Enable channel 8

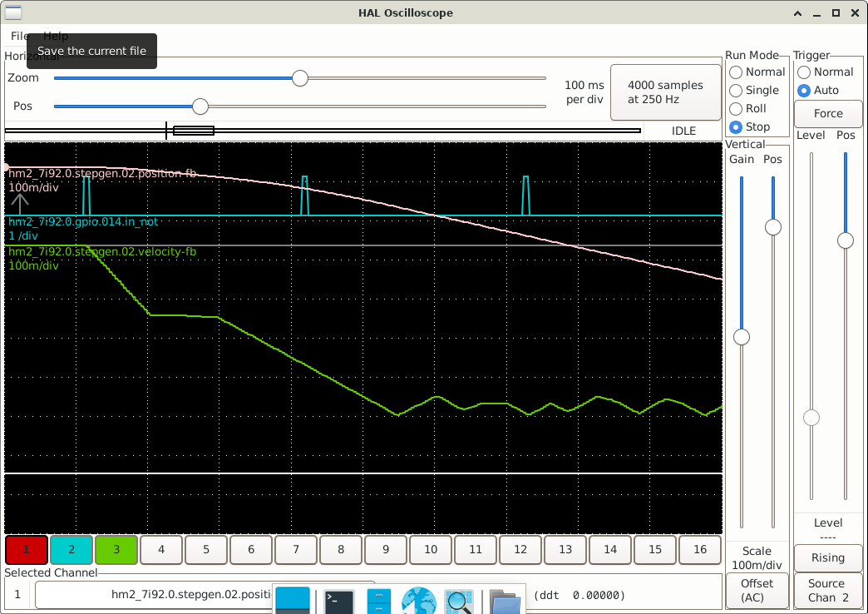[341, 550]
